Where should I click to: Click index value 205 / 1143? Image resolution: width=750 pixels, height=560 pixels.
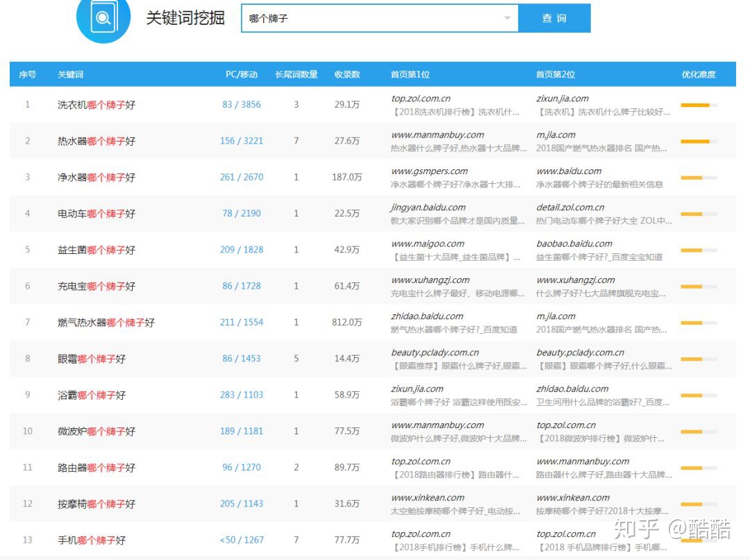(242, 504)
